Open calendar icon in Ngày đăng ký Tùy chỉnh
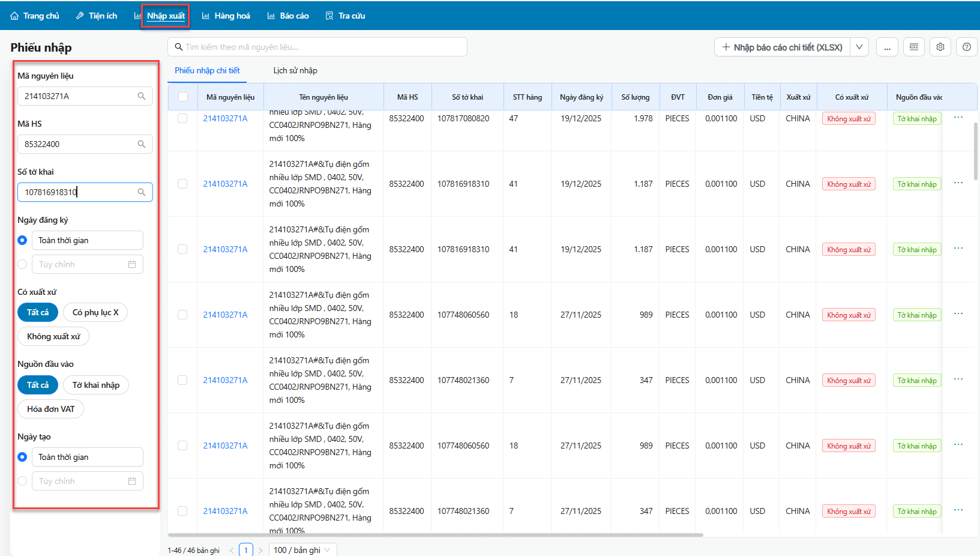Image resolution: width=980 pixels, height=556 pixels. (x=132, y=264)
